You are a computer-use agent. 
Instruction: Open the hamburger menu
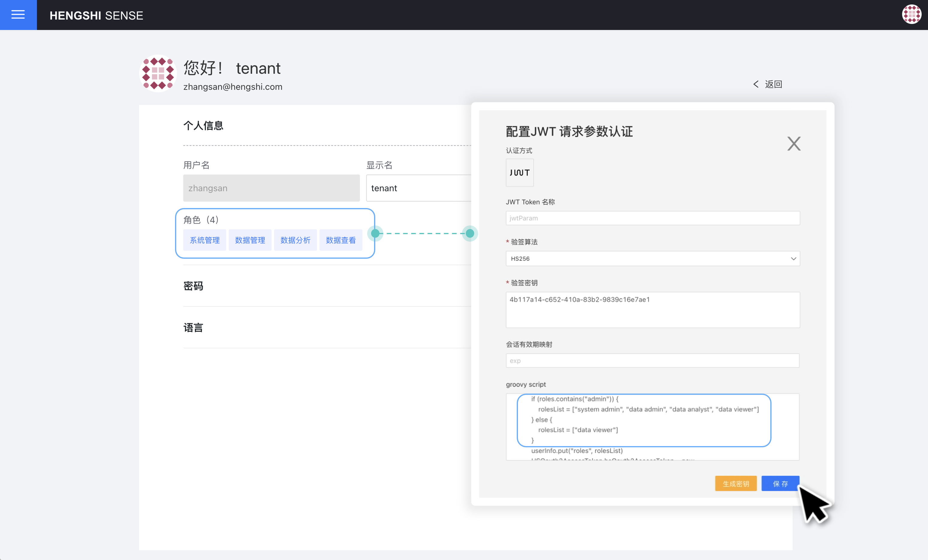point(18,15)
